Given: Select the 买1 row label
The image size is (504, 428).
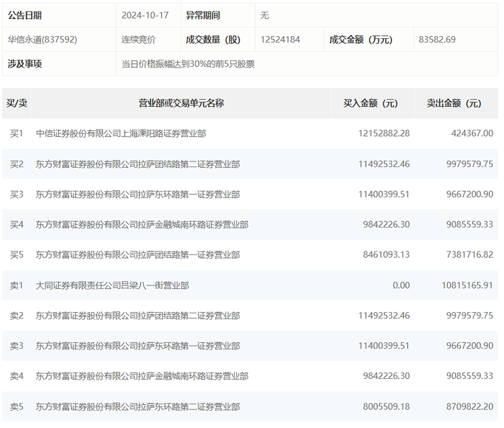Looking at the screenshot, I should click(x=17, y=133).
